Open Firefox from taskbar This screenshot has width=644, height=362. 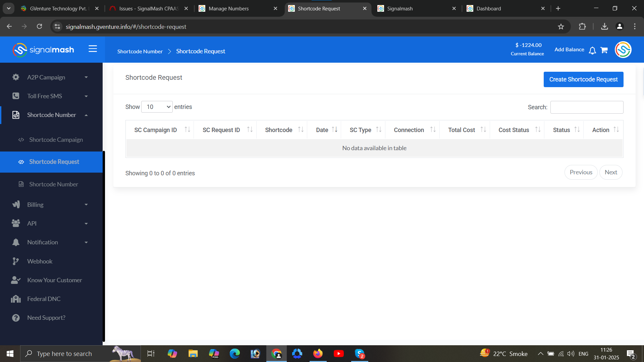(x=318, y=354)
